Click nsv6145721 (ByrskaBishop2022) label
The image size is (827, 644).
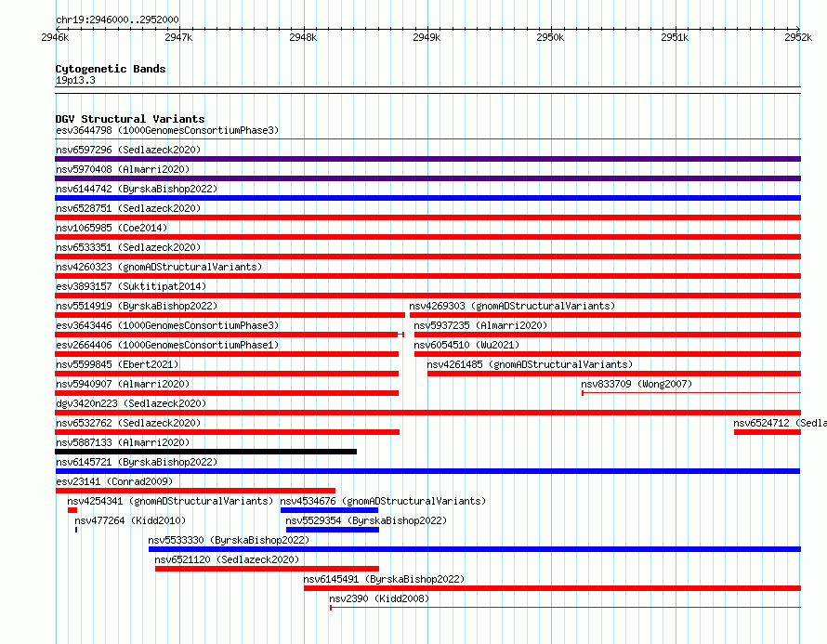(137, 462)
